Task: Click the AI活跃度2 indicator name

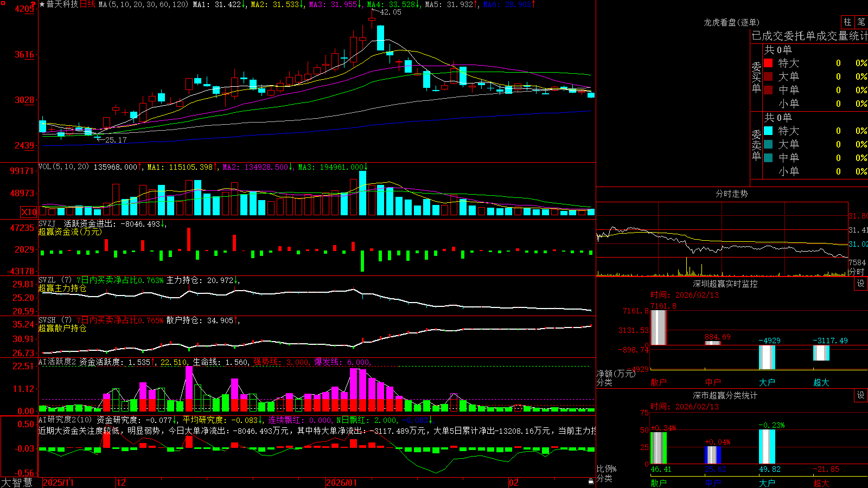Action: [58, 362]
